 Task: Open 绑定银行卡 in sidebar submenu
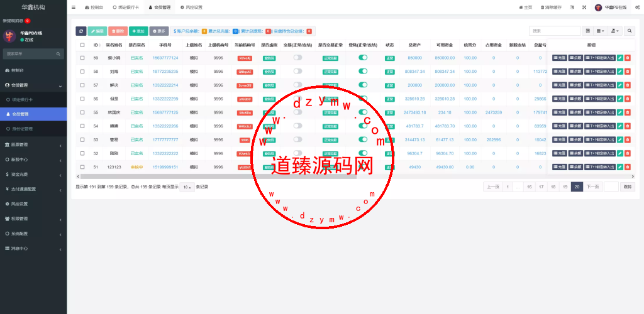pos(33,100)
